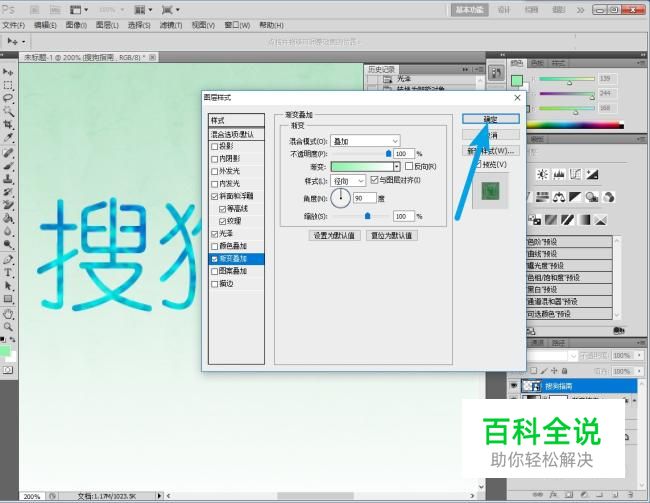Open the 图层(L) menu
Viewport: 650px width, 503px height.
click(107, 25)
